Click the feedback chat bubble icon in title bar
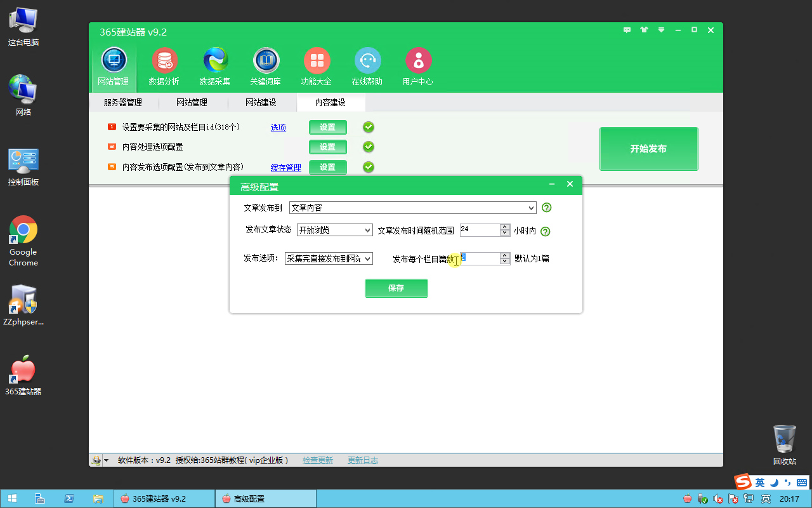 pos(627,30)
